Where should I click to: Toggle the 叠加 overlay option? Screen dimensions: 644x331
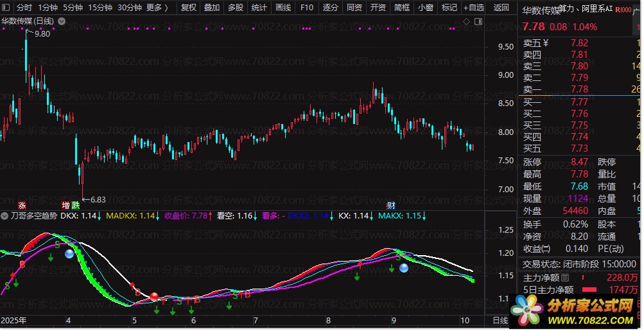[211, 8]
